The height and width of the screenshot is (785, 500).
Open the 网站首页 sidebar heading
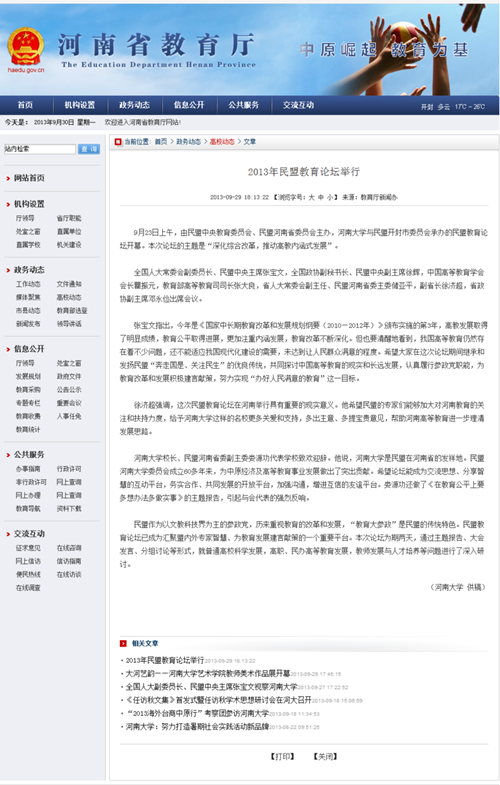click(29, 178)
